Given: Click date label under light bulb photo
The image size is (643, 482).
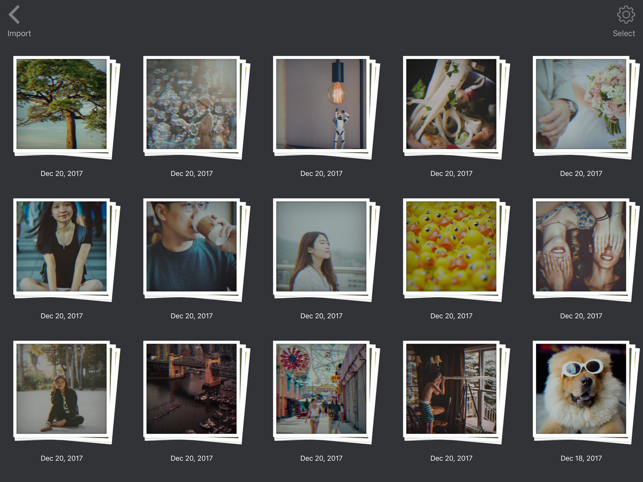Looking at the screenshot, I should click(x=321, y=174).
